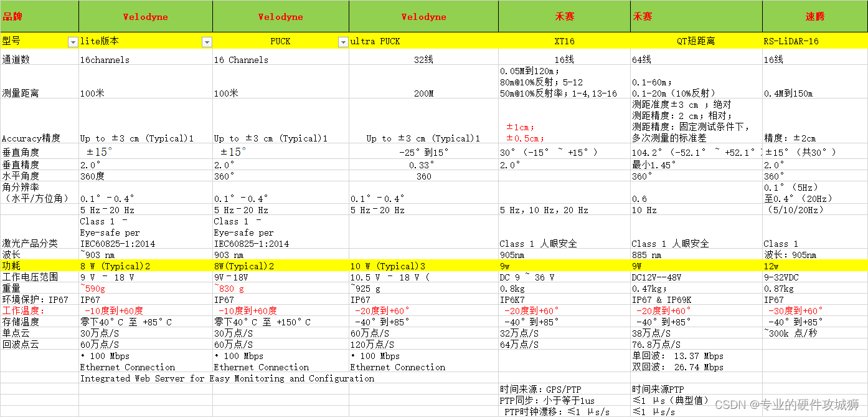Click the IP6K7 cell
This screenshot has width=868, height=417.
[565, 299]
